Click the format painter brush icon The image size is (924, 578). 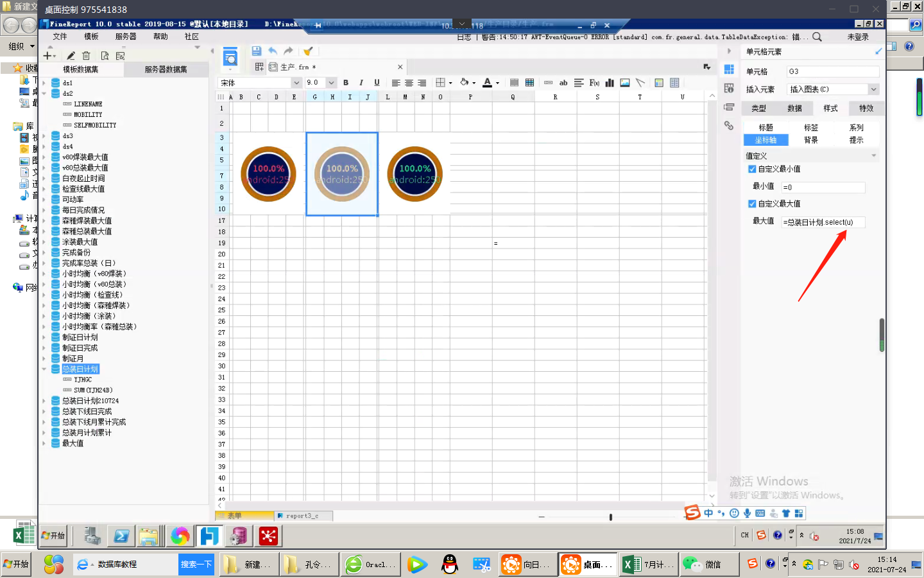point(308,51)
